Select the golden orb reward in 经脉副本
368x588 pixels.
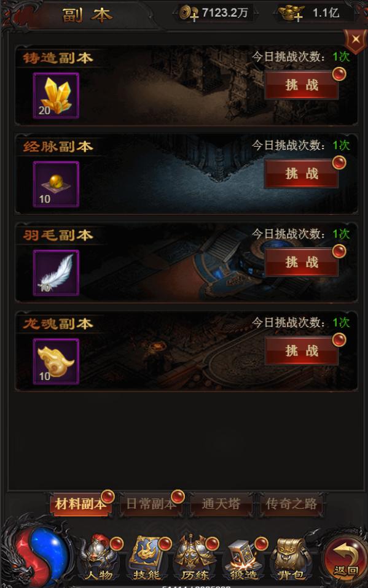(56, 184)
